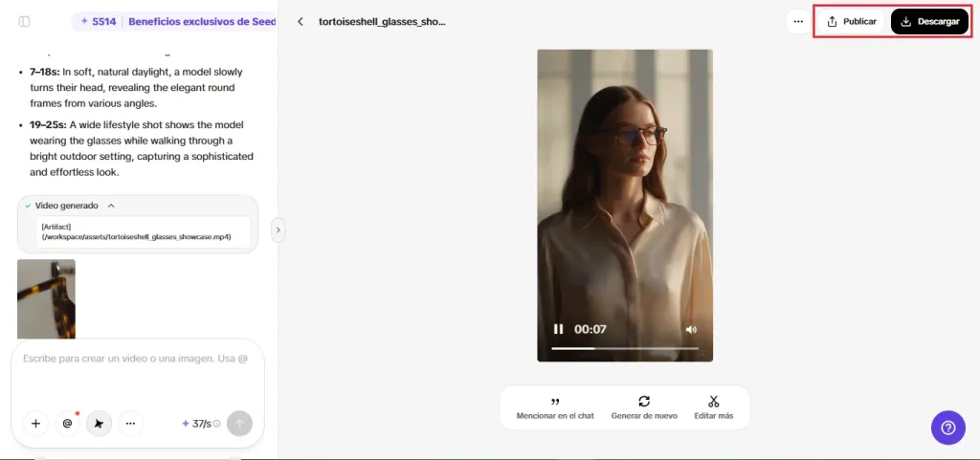
Task: Send the prompt with the arrow button
Action: (240, 423)
